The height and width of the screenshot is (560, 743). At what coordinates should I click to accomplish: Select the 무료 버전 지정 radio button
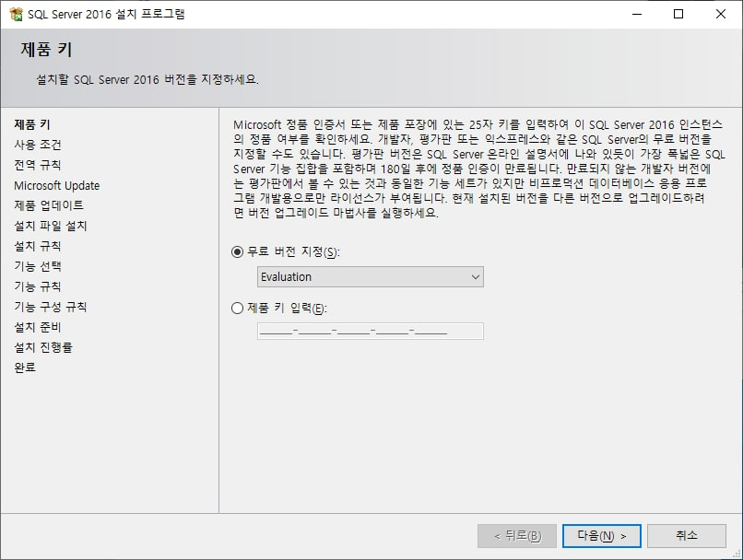point(237,251)
